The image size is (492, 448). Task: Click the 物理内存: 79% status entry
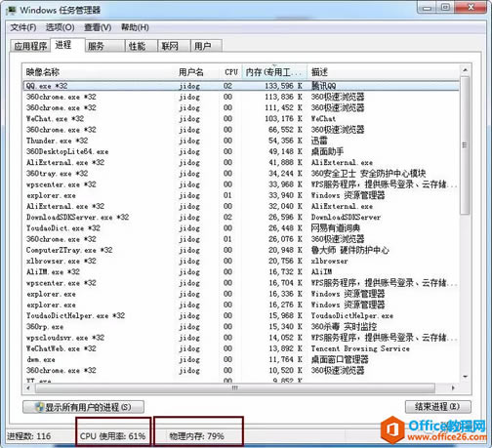(x=197, y=436)
